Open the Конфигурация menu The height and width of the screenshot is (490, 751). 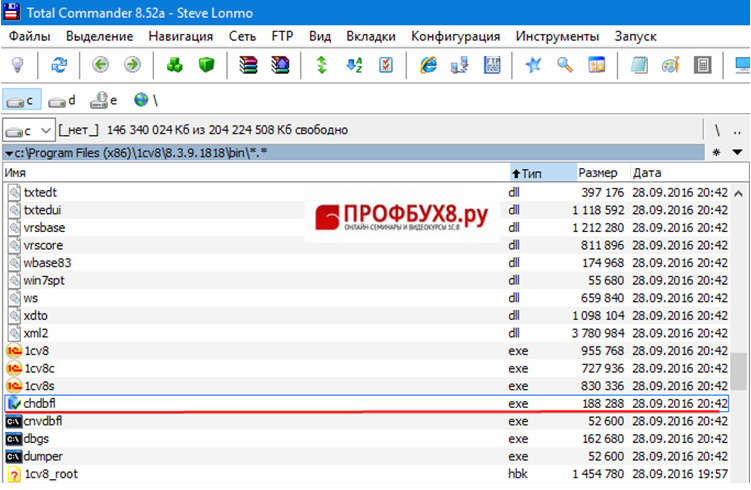456,36
